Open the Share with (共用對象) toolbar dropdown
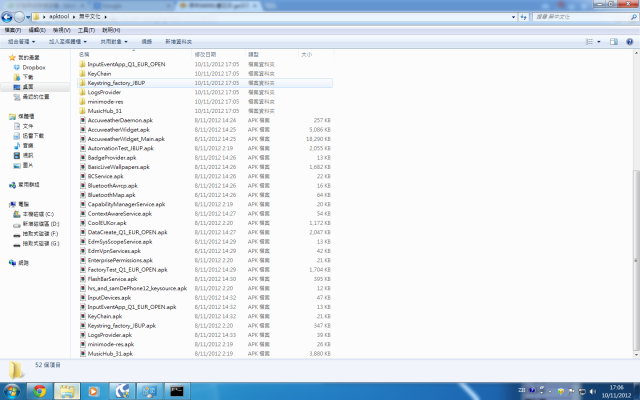Viewport: 640px width, 400px height. [114, 42]
